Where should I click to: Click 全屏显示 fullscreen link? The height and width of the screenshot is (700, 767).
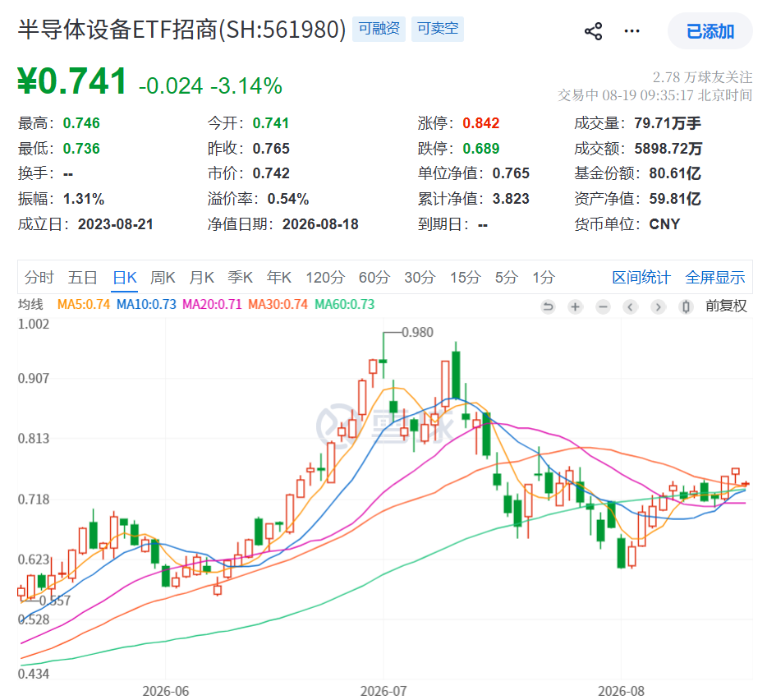pos(714,278)
